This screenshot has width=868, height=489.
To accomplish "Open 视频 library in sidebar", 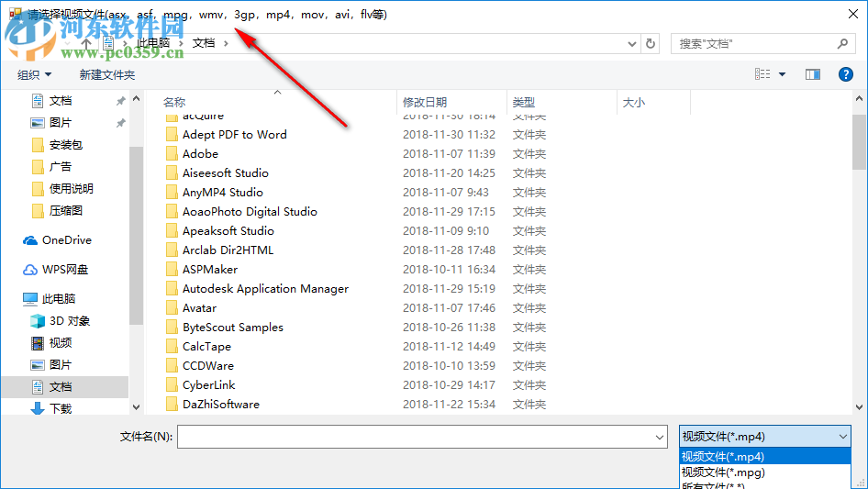I will click(51, 343).
